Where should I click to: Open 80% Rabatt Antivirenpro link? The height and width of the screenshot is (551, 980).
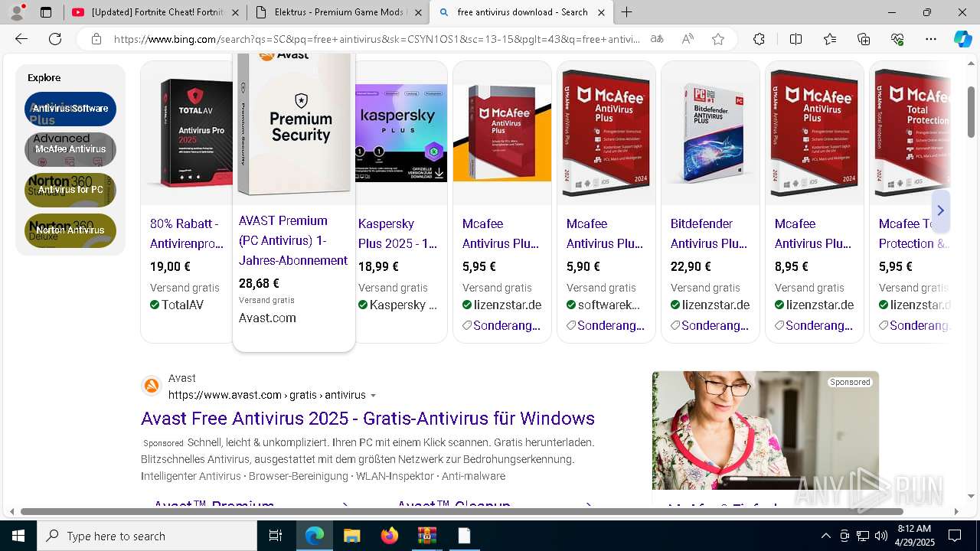click(x=187, y=233)
